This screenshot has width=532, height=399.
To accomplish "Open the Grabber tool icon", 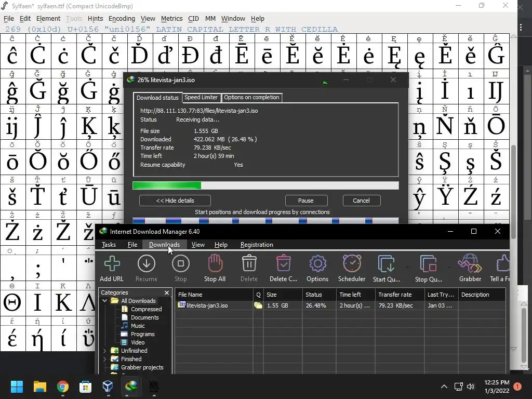I will (x=470, y=263).
